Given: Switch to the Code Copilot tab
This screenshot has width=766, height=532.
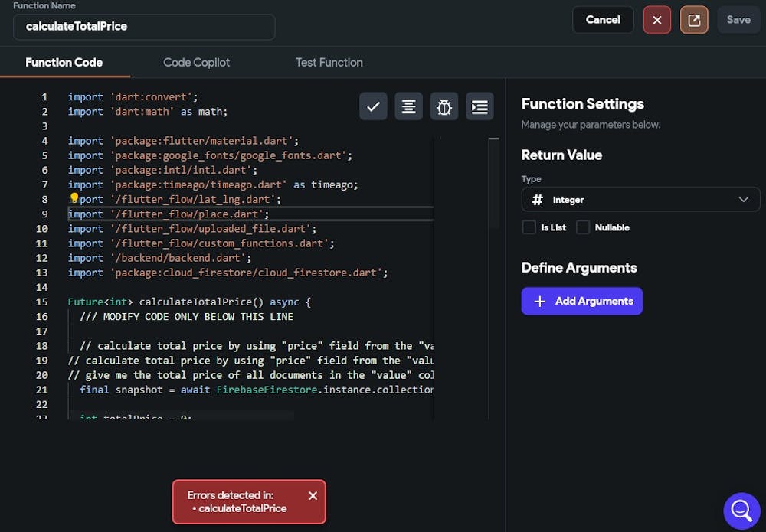Looking at the screenshot, I should [x=196, y=63].
